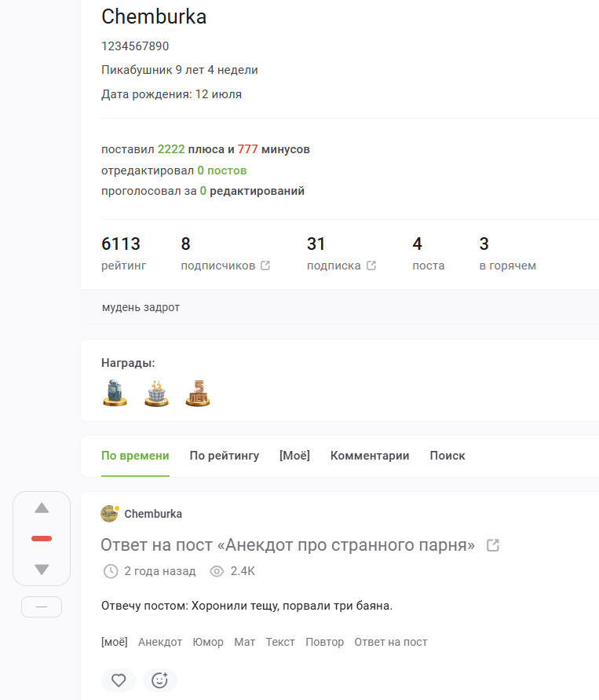
Task: Open the emoji reaction button under post
Action: click(160, 680)
